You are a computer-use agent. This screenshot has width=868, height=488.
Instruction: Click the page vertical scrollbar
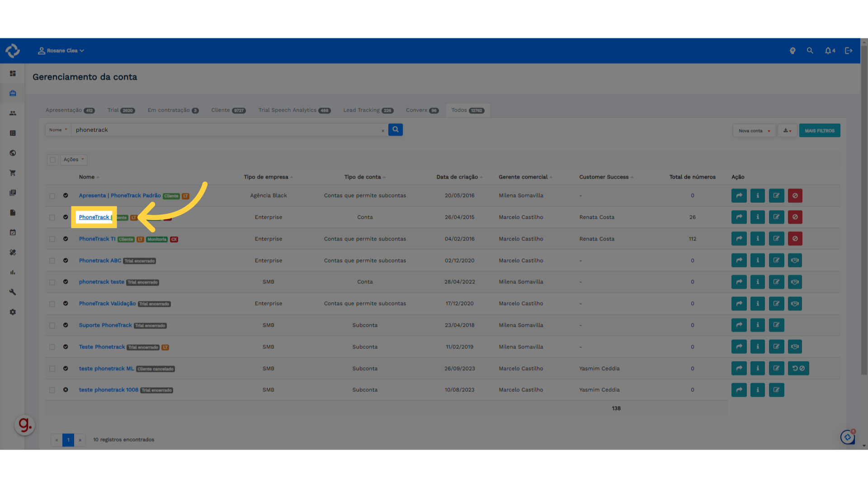click(864, 210)
